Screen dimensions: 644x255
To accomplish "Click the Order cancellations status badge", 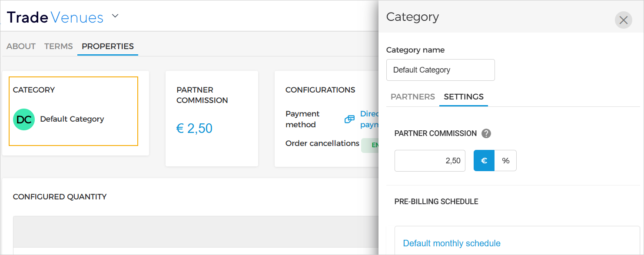I will tap(370, 145).
